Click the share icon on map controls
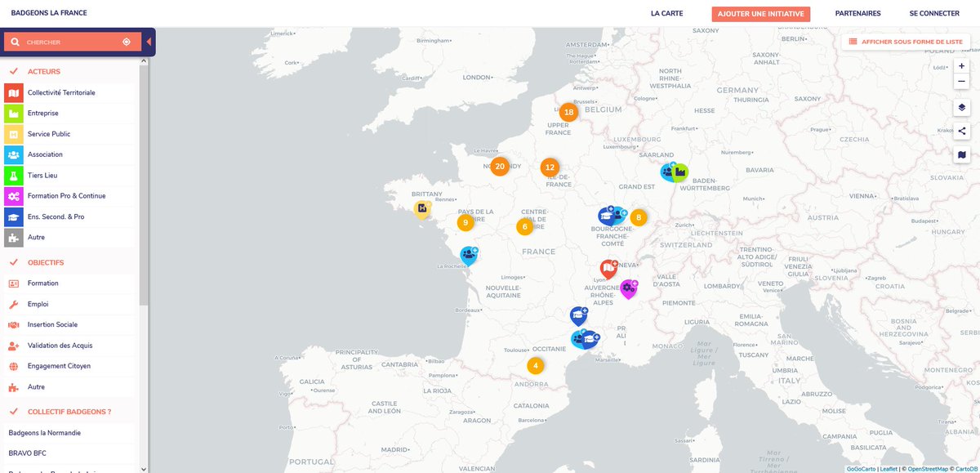 (961, 131)
